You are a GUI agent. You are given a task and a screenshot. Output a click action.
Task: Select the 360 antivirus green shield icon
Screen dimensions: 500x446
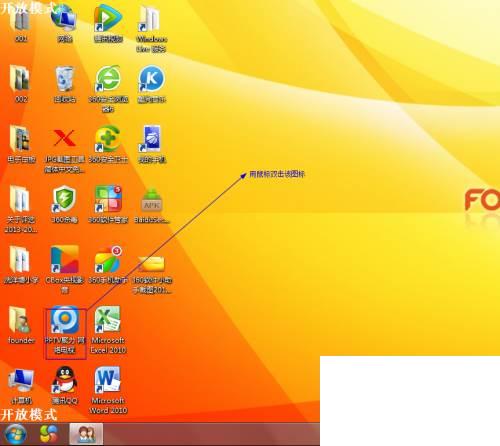(65, 204)
